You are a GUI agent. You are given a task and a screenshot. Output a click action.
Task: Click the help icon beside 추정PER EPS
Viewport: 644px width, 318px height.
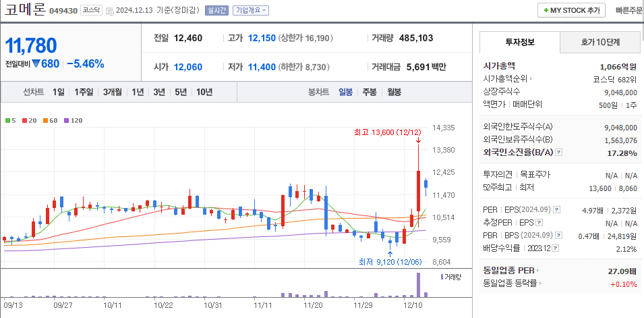[x=539, y=223]
